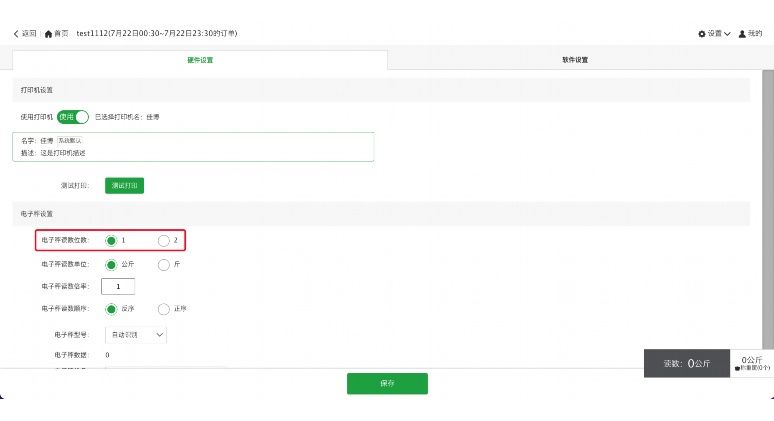
Task: Switch to the 软件设置 tab
Action: click(x=575, y=60)
